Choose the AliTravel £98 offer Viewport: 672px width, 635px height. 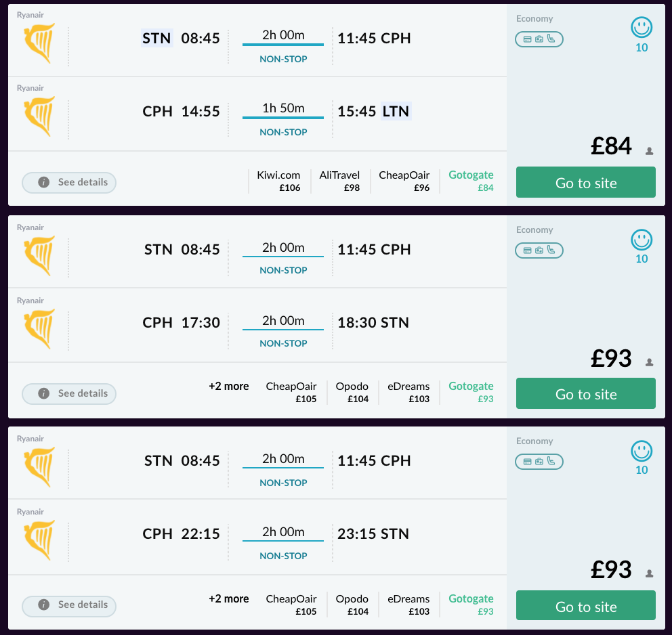[x=340, y=181]
